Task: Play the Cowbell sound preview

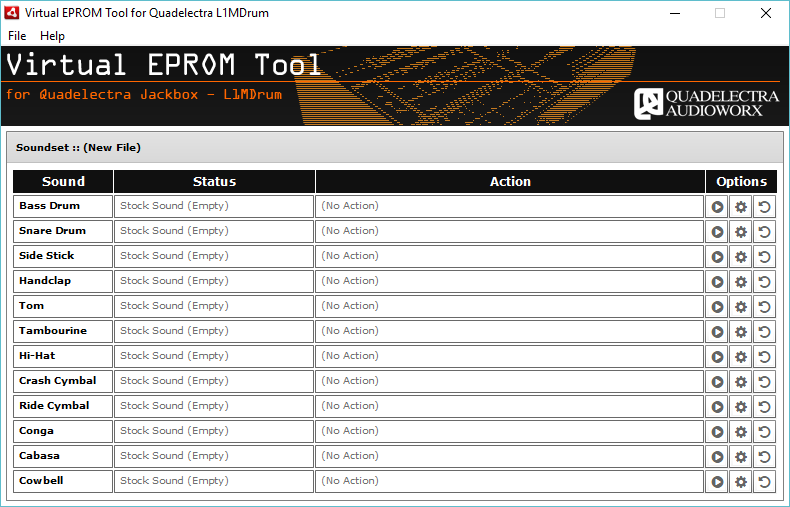Action: tap(717, 482)
